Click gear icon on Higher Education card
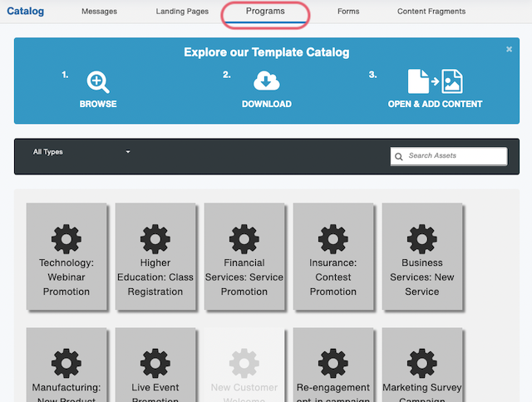 [155, 239]
